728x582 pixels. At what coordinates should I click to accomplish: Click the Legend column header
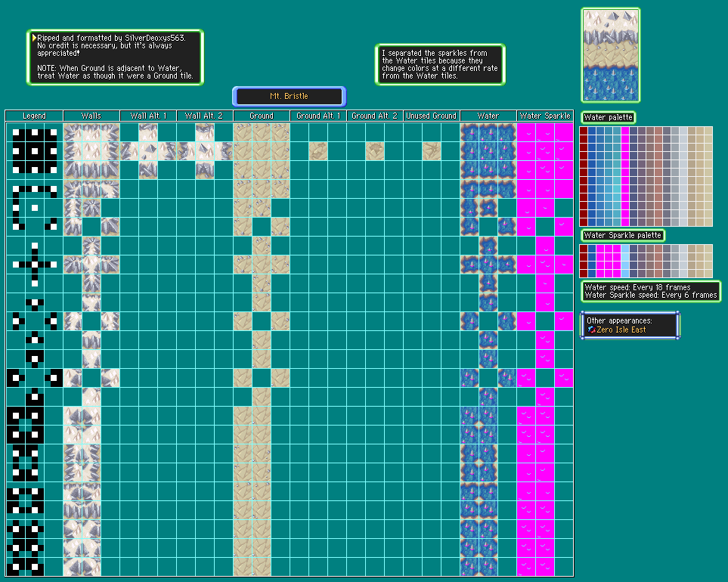34,116
